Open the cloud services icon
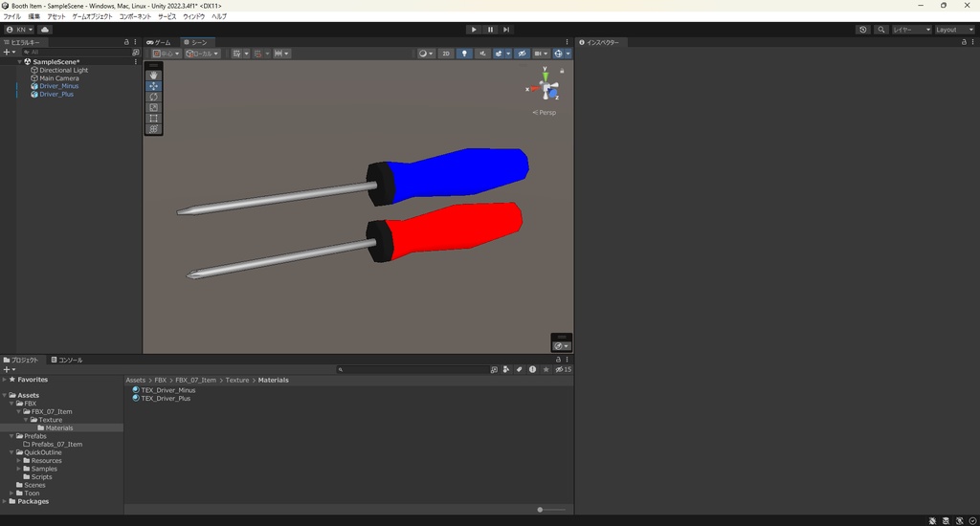The height and width of the screenshot is (526, 980). tap(45, 30)
